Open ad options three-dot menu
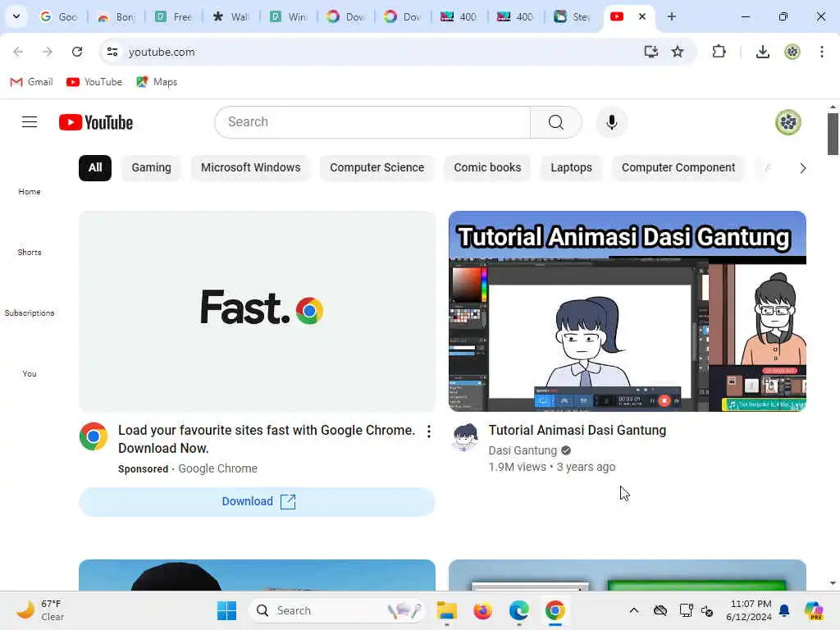Image resolution: width=840 pixels, height=630 pixels. click(428, 431)
